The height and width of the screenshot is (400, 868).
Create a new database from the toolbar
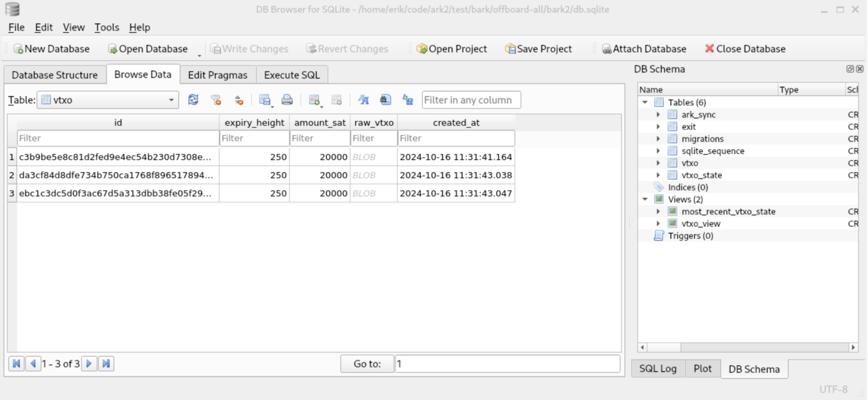52,49
